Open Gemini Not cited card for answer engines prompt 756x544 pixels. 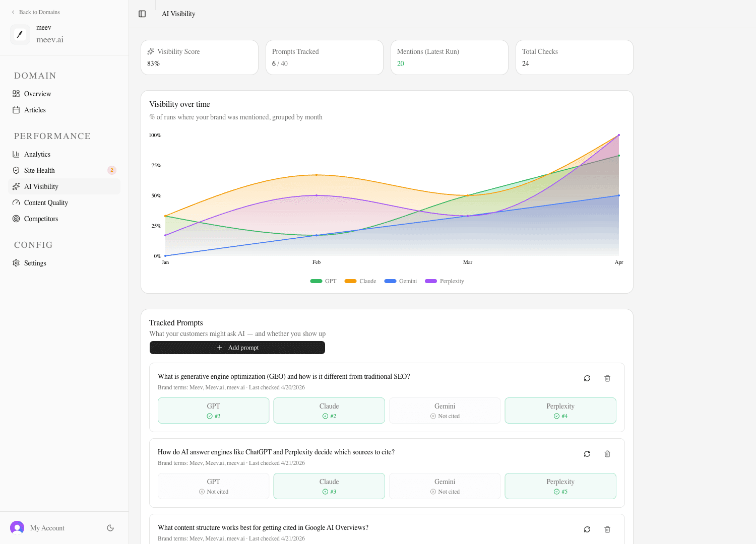point(445,486)
